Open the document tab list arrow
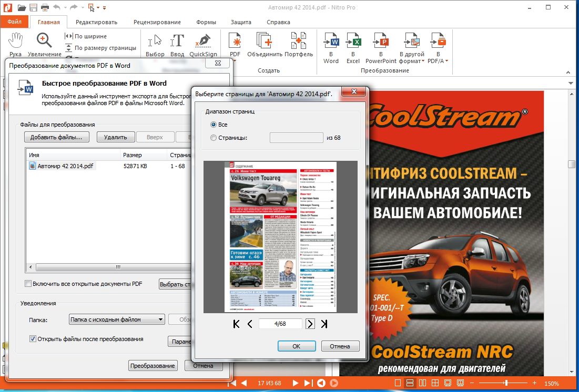This screenshot has height=392, width=579. 571,84
